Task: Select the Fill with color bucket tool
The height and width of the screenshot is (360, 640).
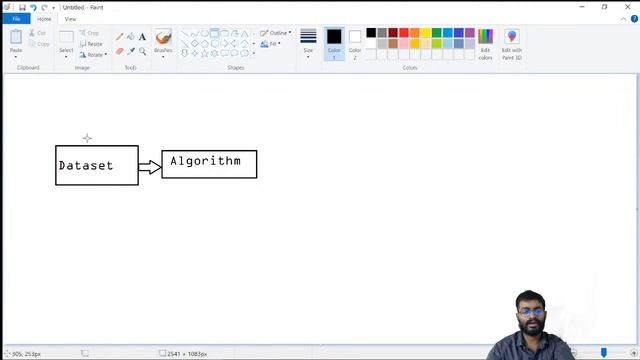Action: (131, 37)
